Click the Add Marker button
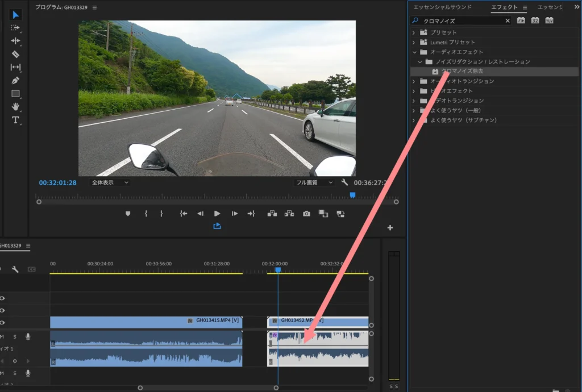Viewport: 582px width, 392px height. coord(127,214)
